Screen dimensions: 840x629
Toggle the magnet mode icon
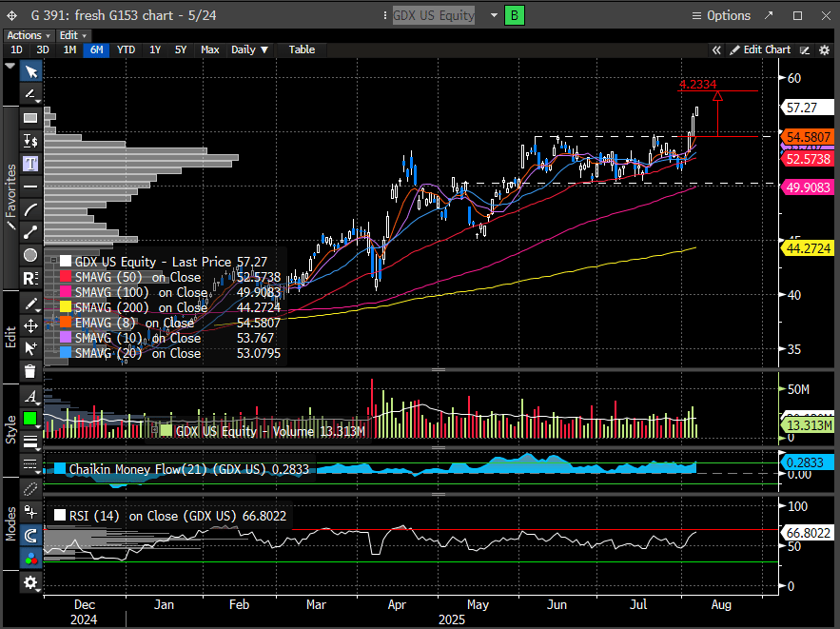click(31, 535)
